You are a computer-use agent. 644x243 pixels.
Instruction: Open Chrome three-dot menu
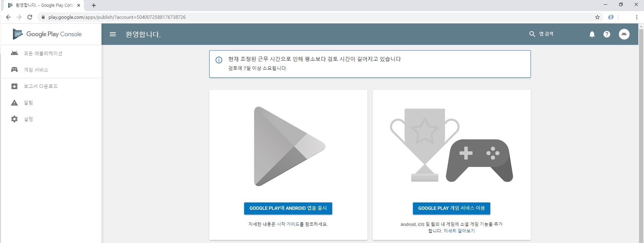[x=637, y=17]
